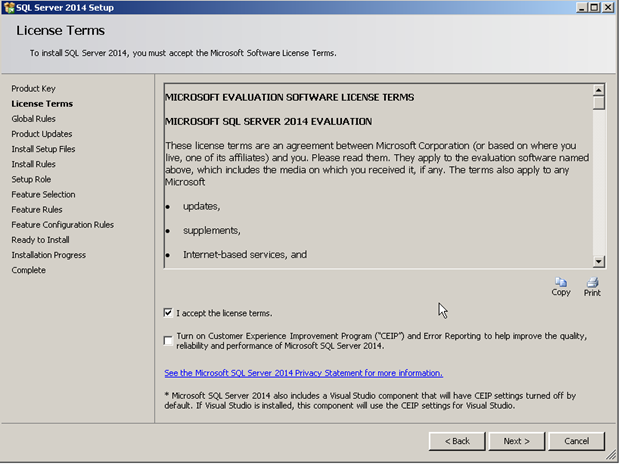Viewport: 624px width, 466px height.
Task: Select the Installation Progress step
Action: [x=49, y=256]
